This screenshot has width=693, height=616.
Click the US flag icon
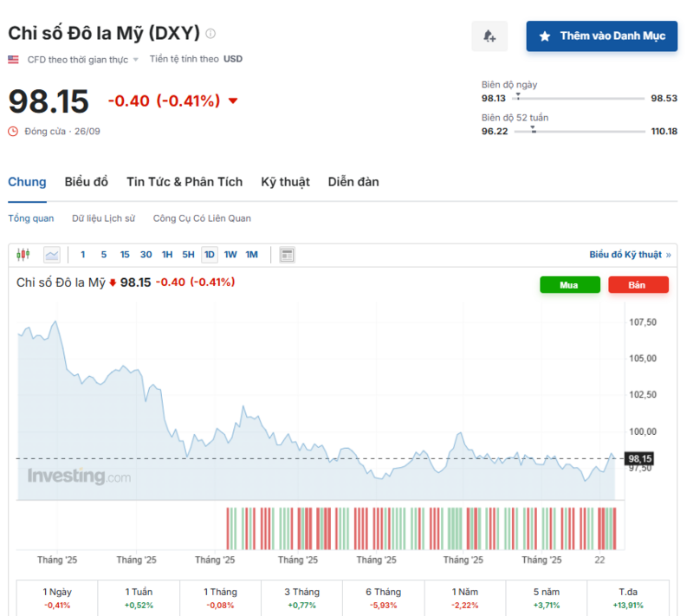click(14, 60)
